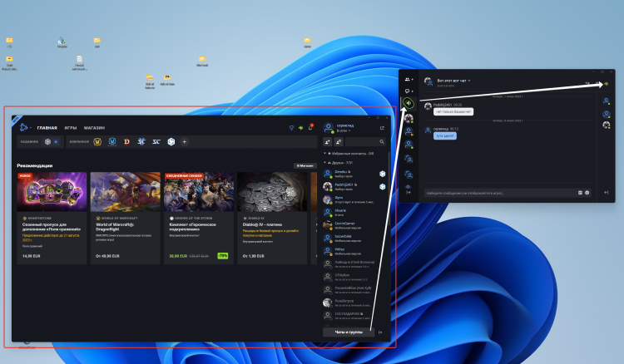This screenshot has height=364, width=624.
Task: Collapse the chat members panel
Action: click(607, 192)
